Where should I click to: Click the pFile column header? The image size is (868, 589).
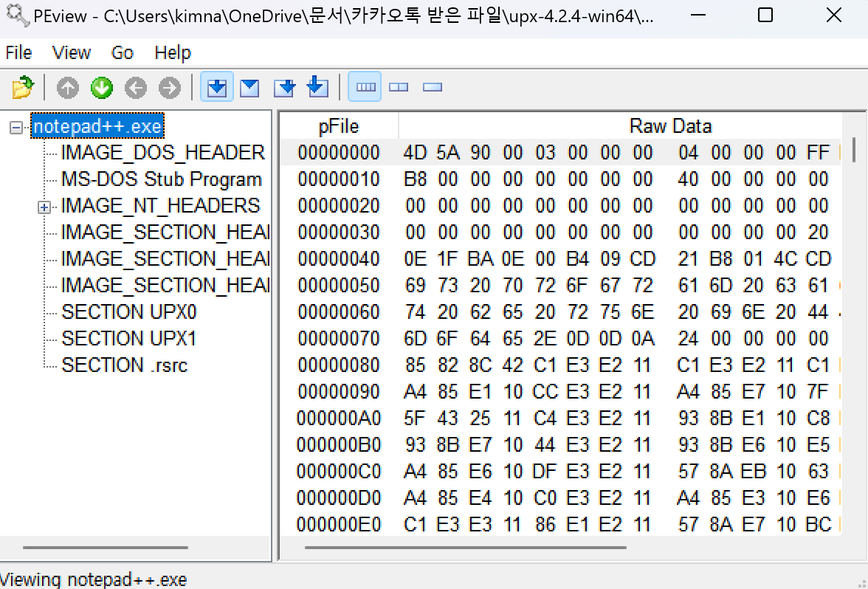click(339, 126)
